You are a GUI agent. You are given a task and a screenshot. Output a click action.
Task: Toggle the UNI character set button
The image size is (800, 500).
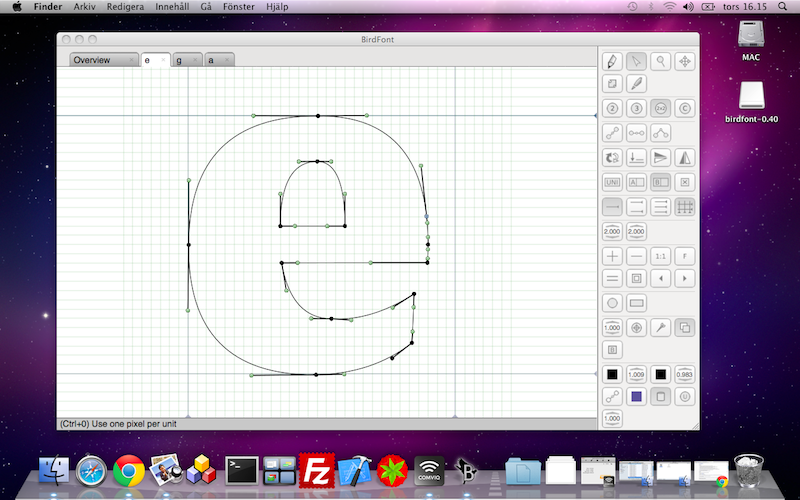coord(612,182)
